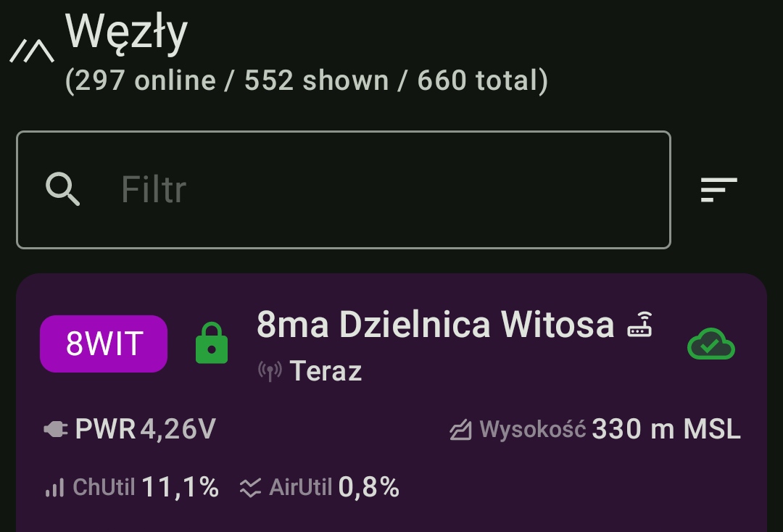Click the router role icon

pyautogui.click(x=640, y=325)
